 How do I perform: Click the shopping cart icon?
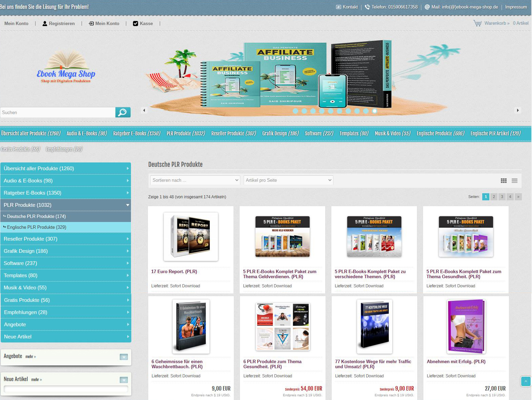click(477, 23)
